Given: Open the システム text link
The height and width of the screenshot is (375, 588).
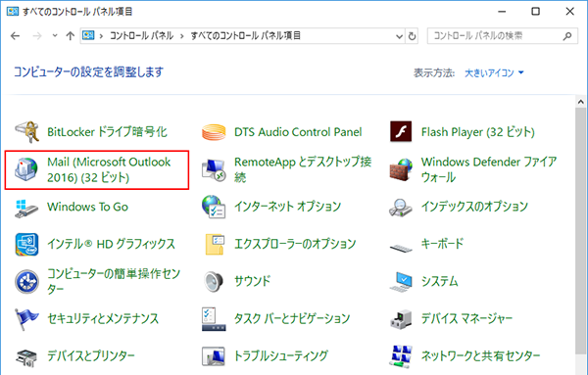Looking at the screenshot, I should 439,281.
